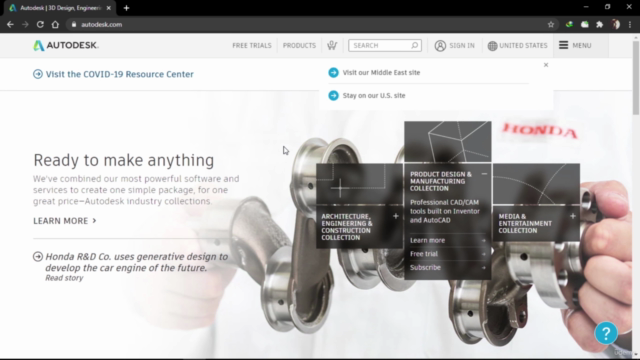Click the Learn More link under Ready to make anything
The image size is (640, 360).
coord(64,220)
